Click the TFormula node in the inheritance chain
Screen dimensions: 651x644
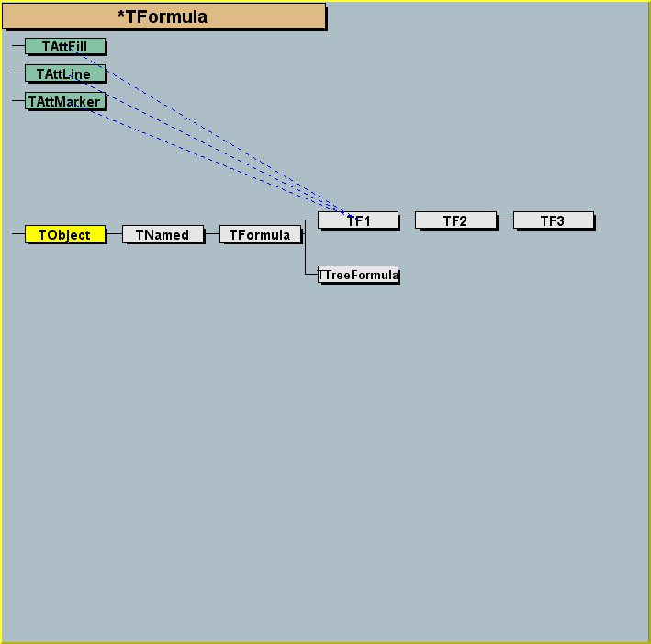pos(260,234)
